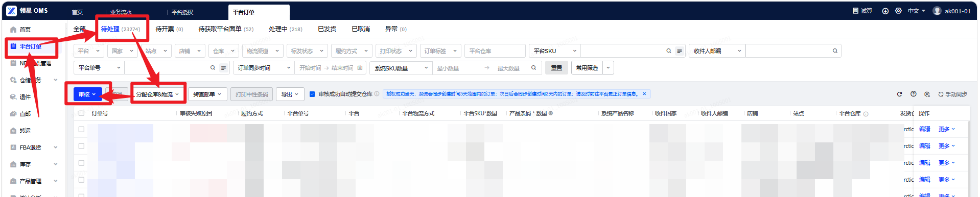Image resolution: width=980 pixels, height=197 pixels.
Task: Open 首页 in the left sidebar
Action: 25,30
